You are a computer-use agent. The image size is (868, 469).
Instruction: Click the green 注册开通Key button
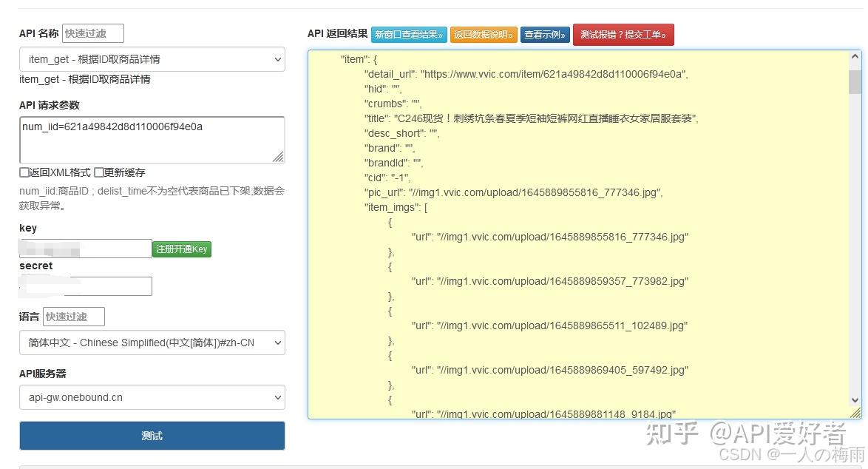[x=181, y=249]
